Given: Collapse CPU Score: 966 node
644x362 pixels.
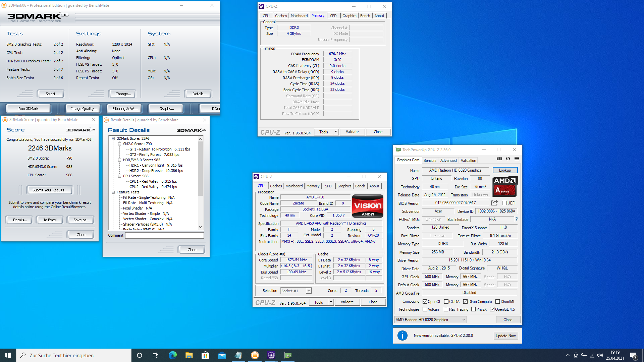Looking at the screenshot, I should [x=119, y=176].
